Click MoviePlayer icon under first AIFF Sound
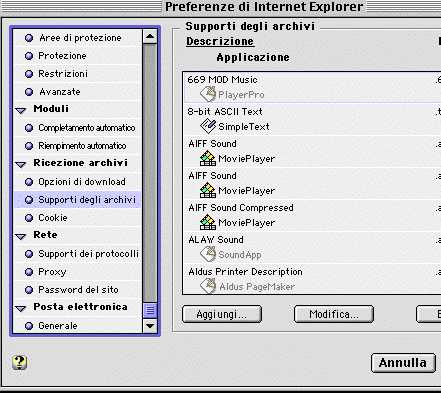This screenshot has height=393, width=441. pos(208,158)
